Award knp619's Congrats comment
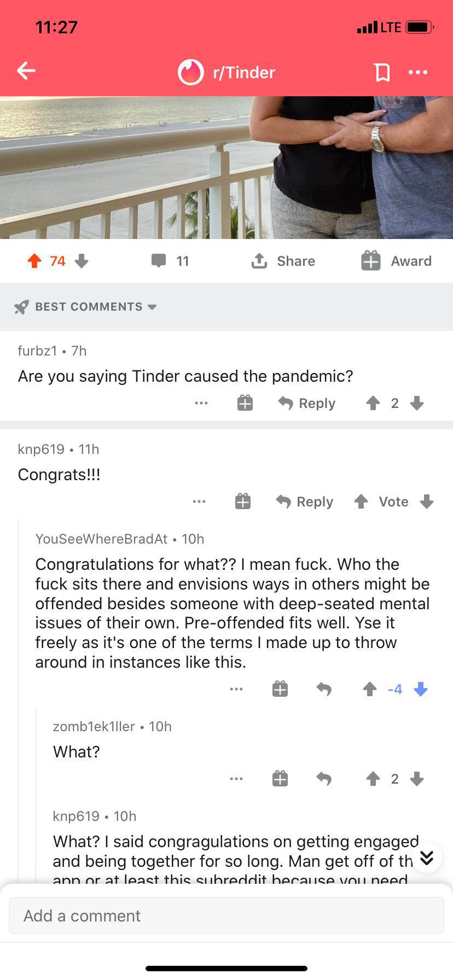The image size is (453, 980). pos(243,501)
